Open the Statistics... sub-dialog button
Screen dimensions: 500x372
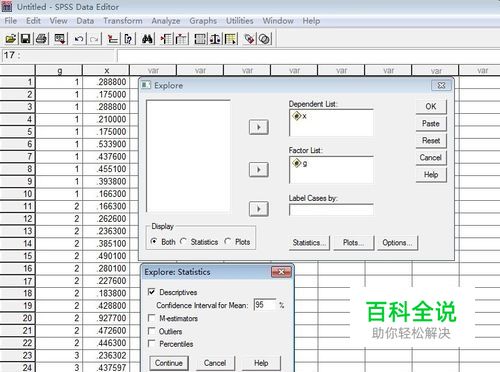(x=309, y=243)
